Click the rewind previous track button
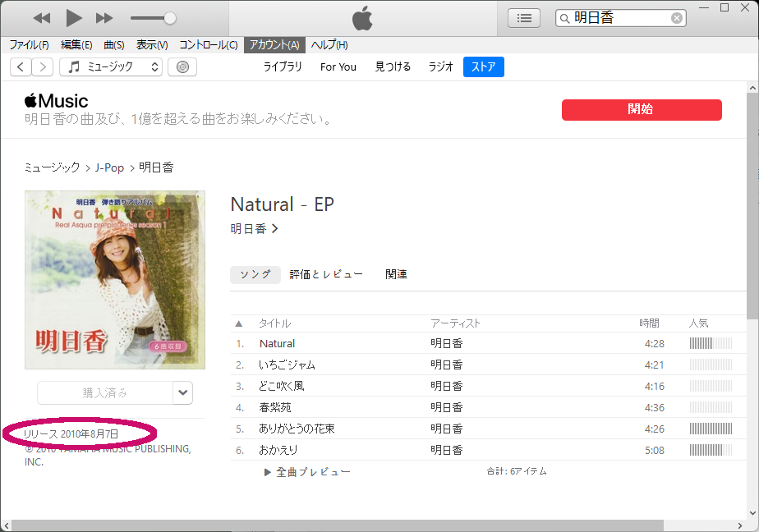759x532 pixels. 42,18
